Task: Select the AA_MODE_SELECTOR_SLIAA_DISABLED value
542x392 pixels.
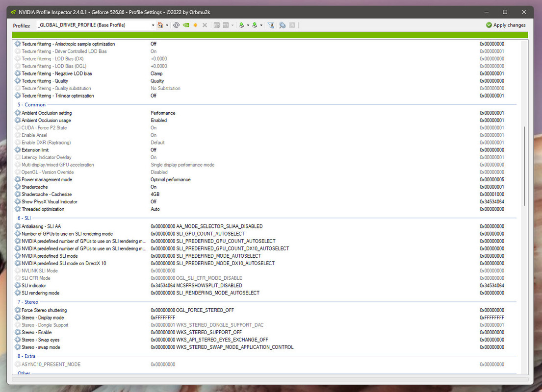Action: tap(206, 226)
